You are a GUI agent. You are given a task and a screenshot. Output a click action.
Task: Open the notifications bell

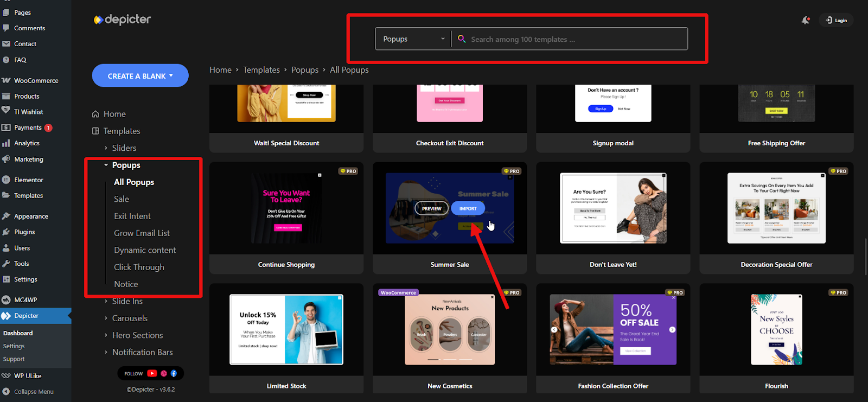805,21
